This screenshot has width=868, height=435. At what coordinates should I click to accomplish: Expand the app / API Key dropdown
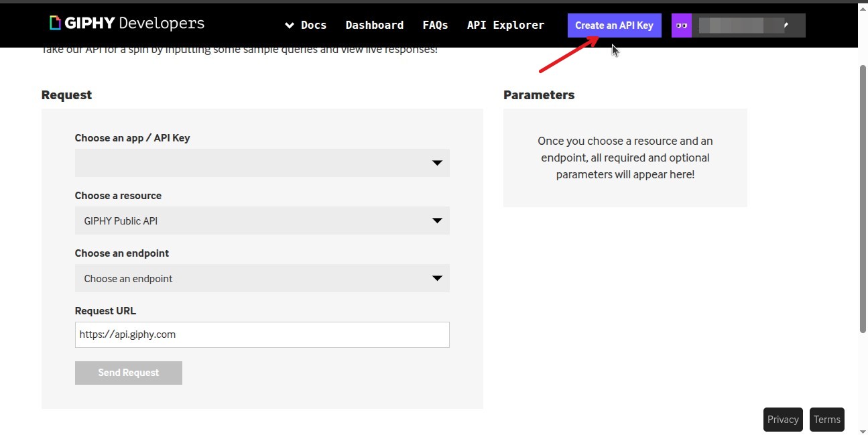[261, 163]
